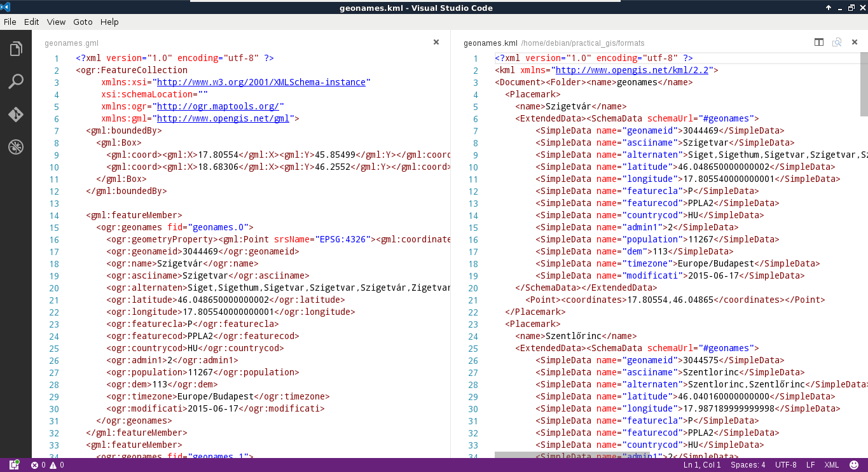Open the Explorer view in activity bar
The height and width of the screenshot is (472, 868).
point(16,49)
